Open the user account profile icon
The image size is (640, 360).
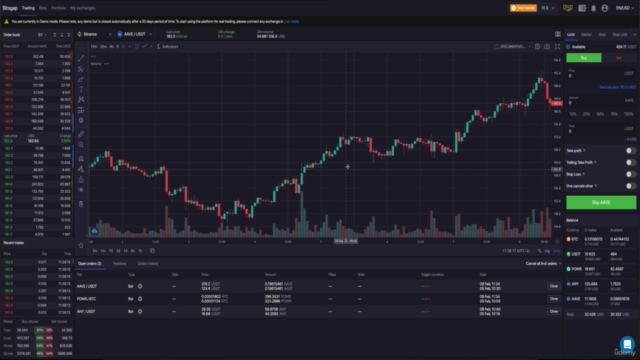(605, 8)
